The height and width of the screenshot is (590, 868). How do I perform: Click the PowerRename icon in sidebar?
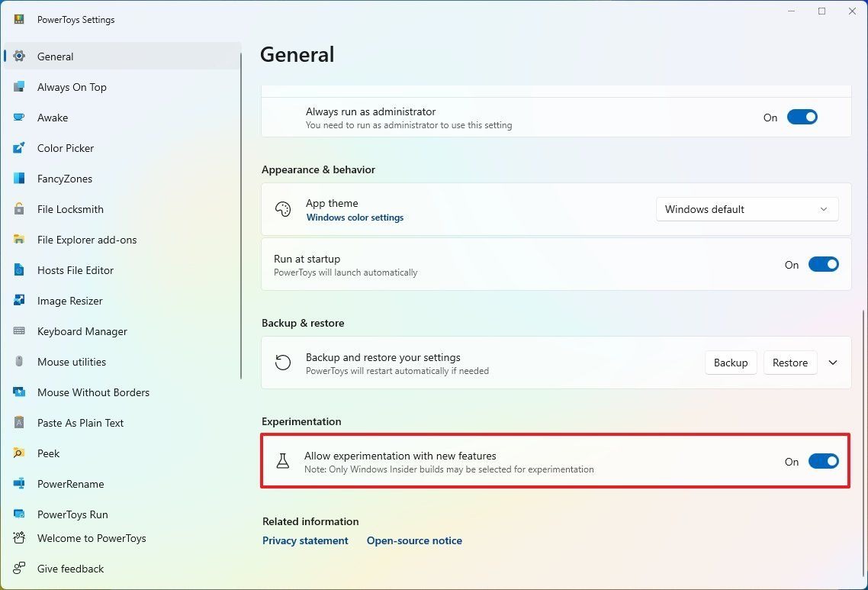(19, 483)
